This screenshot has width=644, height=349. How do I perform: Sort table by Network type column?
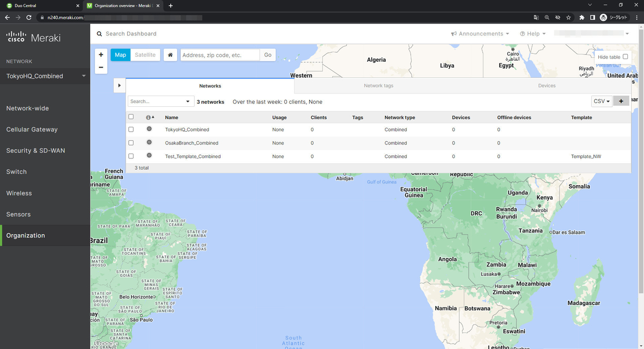tap(400, 117)
